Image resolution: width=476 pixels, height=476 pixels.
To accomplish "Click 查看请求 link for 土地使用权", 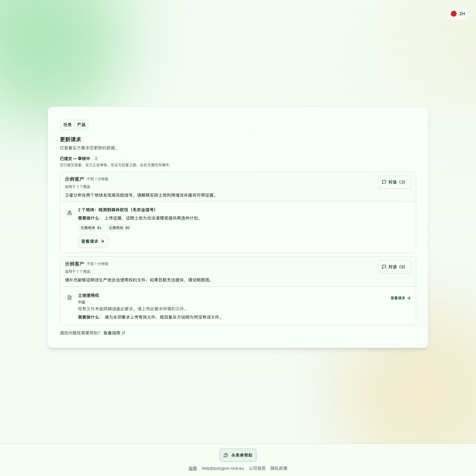I will [400, 298].
